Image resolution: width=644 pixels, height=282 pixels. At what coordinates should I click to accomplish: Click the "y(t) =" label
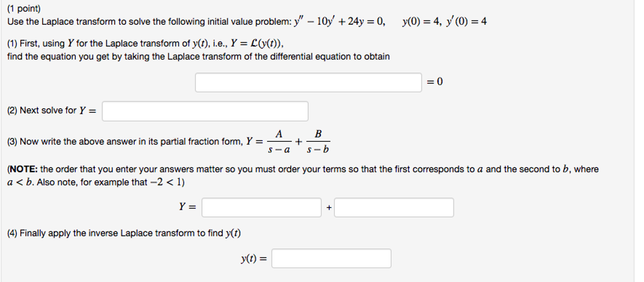pos(252,258)
